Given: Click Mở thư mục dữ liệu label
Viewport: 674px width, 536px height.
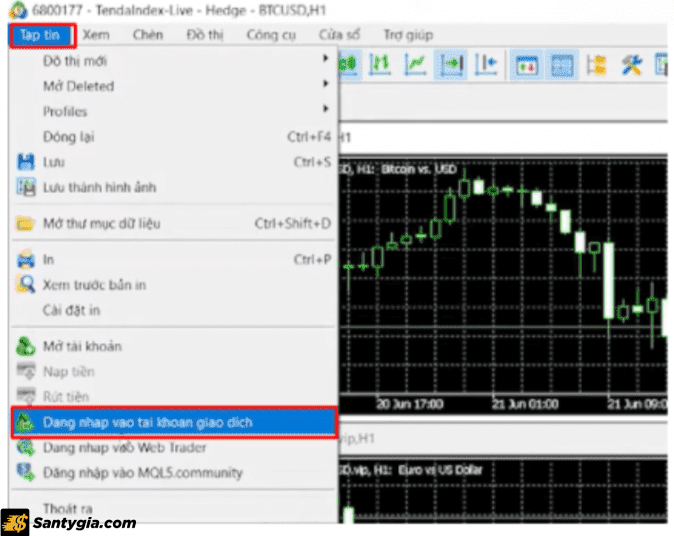Looking at the screenshot, I should [101, 224].
